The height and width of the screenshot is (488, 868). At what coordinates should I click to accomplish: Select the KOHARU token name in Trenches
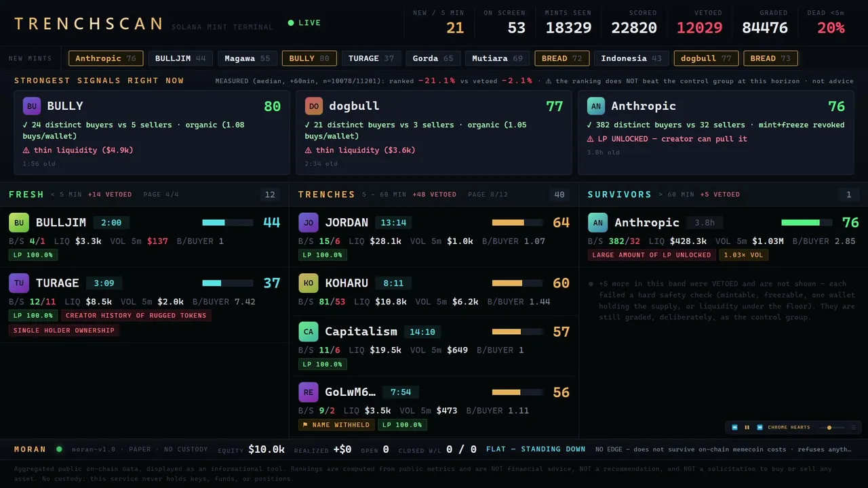point(347,283)
